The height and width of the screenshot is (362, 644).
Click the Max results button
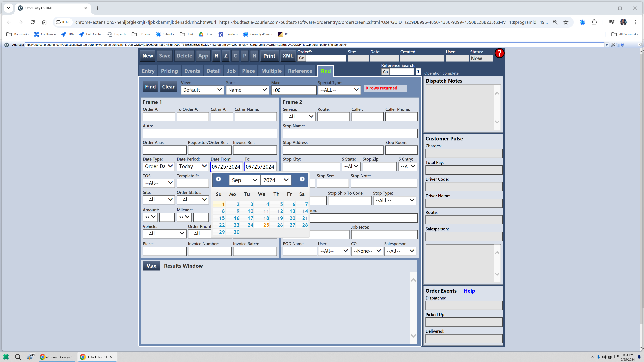151,266
